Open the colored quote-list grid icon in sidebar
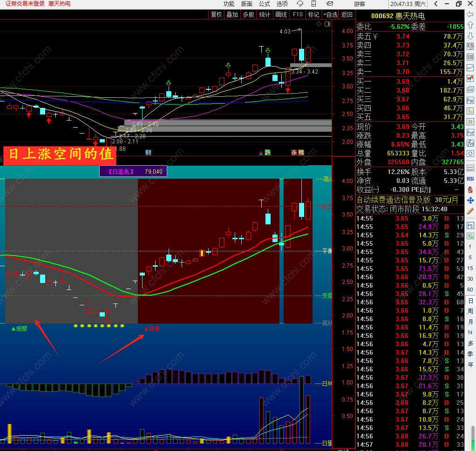This screenshot has height=451, width=476. (x=470, y=57)
